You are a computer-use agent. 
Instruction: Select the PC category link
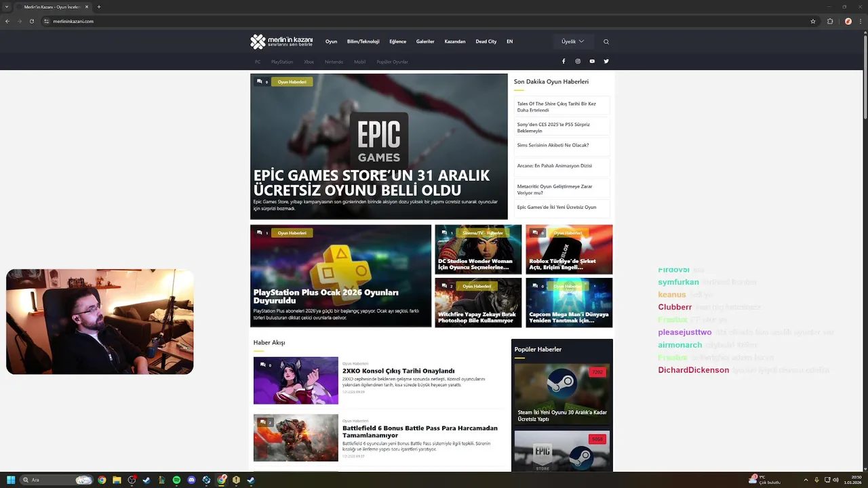[258, 62]
